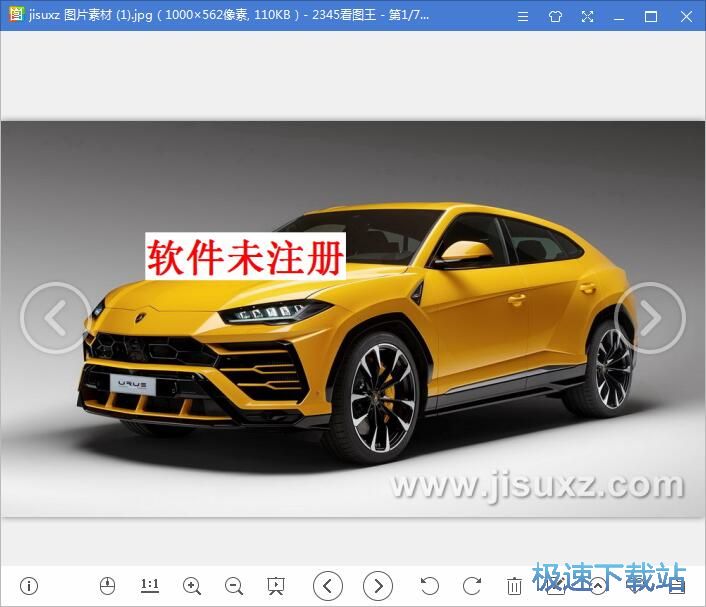Open the main menu in title bar
This screenshot has width=706, height=607.
coord(523,17)
